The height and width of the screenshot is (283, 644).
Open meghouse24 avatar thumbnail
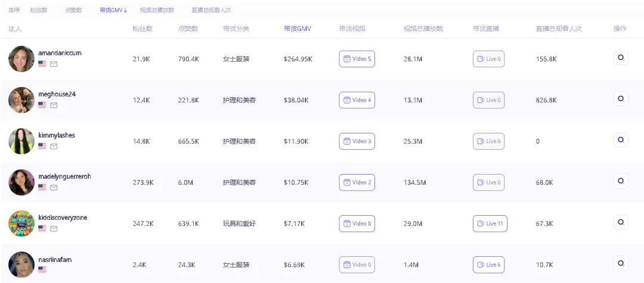coord(21,100)
